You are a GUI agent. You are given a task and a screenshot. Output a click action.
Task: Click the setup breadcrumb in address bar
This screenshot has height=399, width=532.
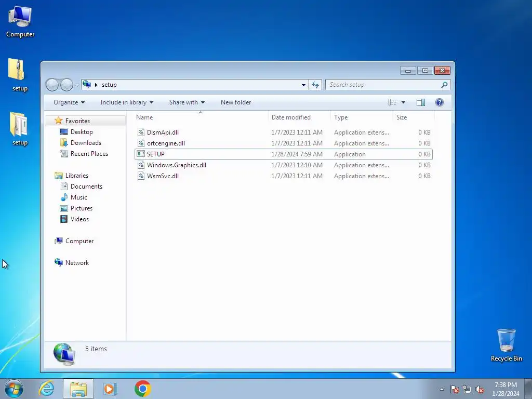pyautogui.click(x=109, y=85)
